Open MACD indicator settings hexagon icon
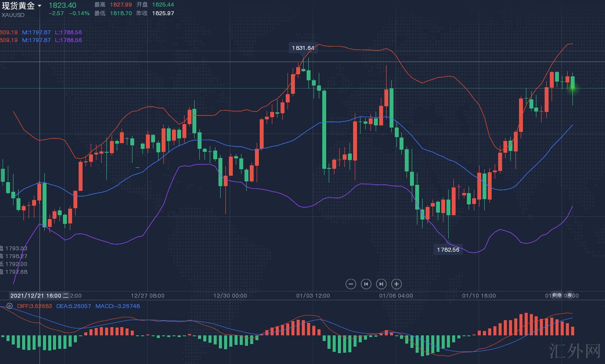The width and height of the screenshot is (605, 364). 10,306
